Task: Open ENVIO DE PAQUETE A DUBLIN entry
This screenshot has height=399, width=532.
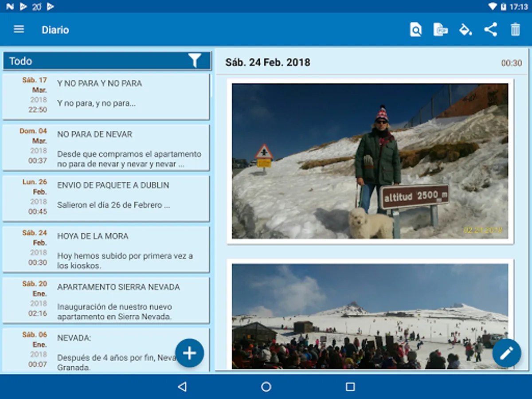Action: (106, 199)
